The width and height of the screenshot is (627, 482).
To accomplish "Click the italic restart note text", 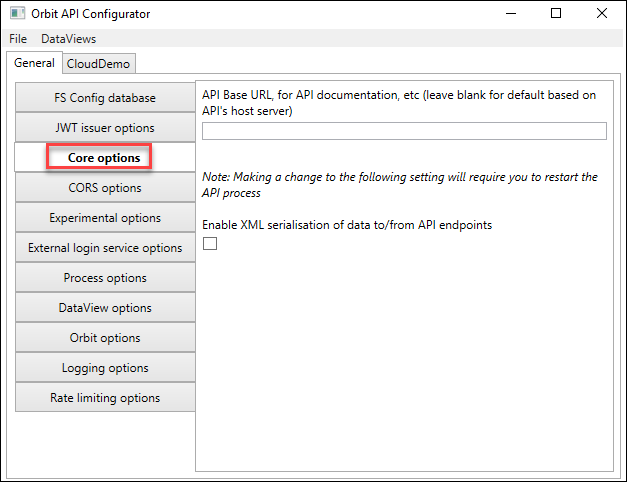I will [x=400, y=185].
